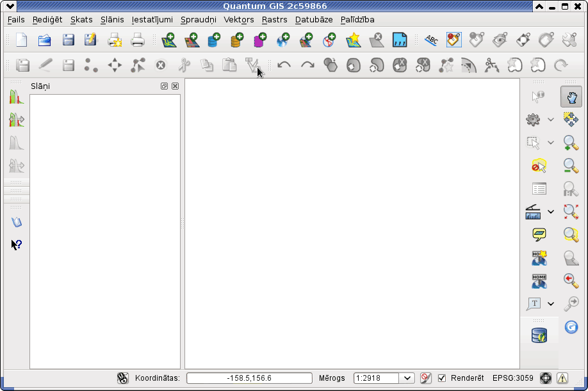Deselect features from all layers
The height and width of the screenshot is (391, 588).
[x=539, y=166]
